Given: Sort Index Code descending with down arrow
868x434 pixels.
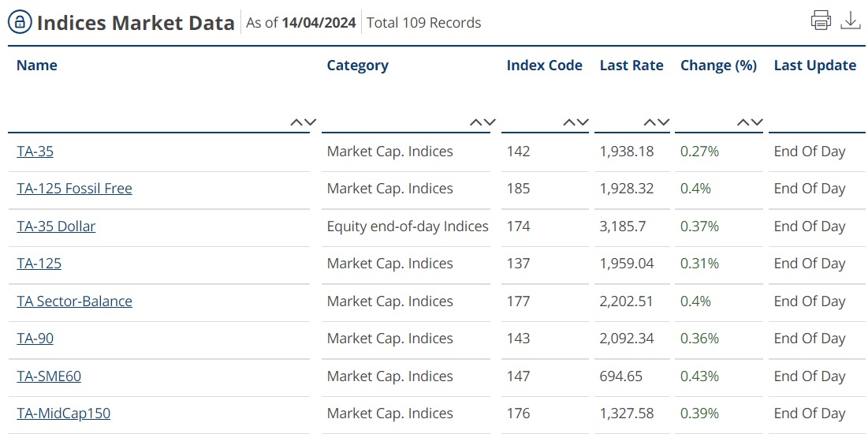Looking at the screenshot, I should [583, 122].
